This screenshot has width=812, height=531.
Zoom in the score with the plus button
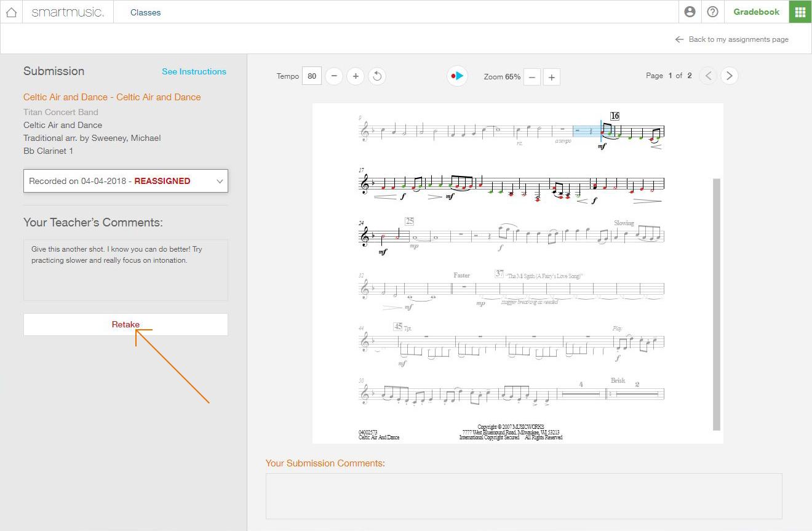pyautogui.click(x=552, y=77)
